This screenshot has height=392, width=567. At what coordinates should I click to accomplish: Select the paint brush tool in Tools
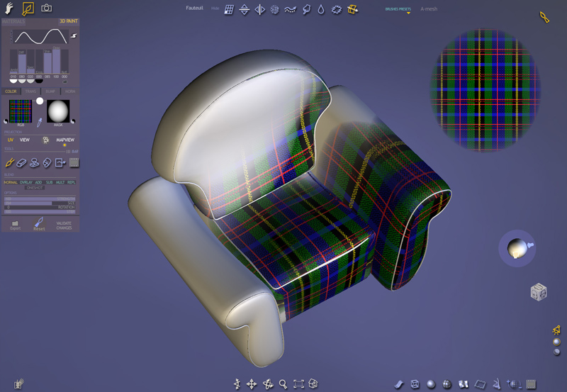10,163
